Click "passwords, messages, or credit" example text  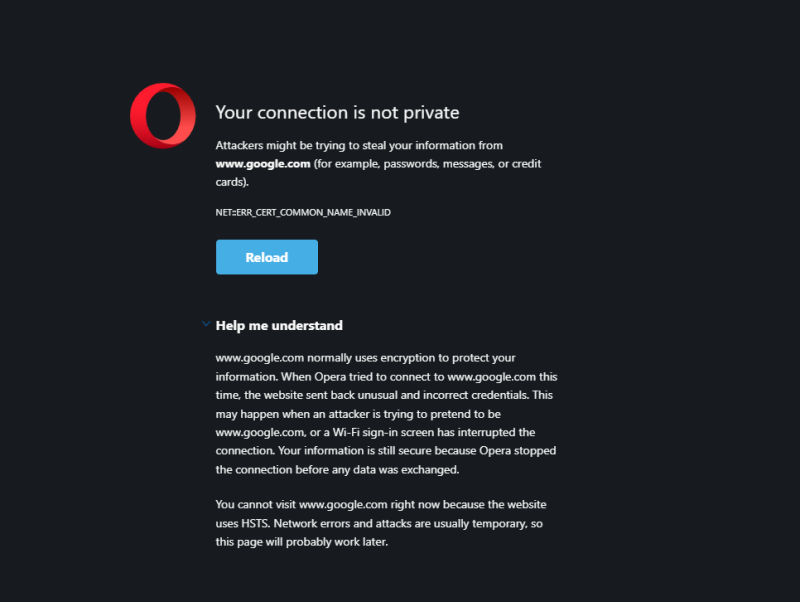coord(455,164)
